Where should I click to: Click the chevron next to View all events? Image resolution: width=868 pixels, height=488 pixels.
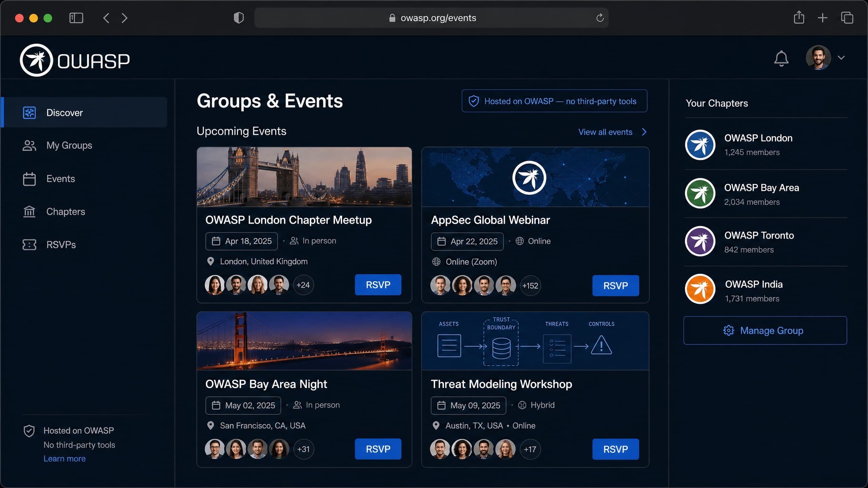pyautogui.click(x=644, y=132)
